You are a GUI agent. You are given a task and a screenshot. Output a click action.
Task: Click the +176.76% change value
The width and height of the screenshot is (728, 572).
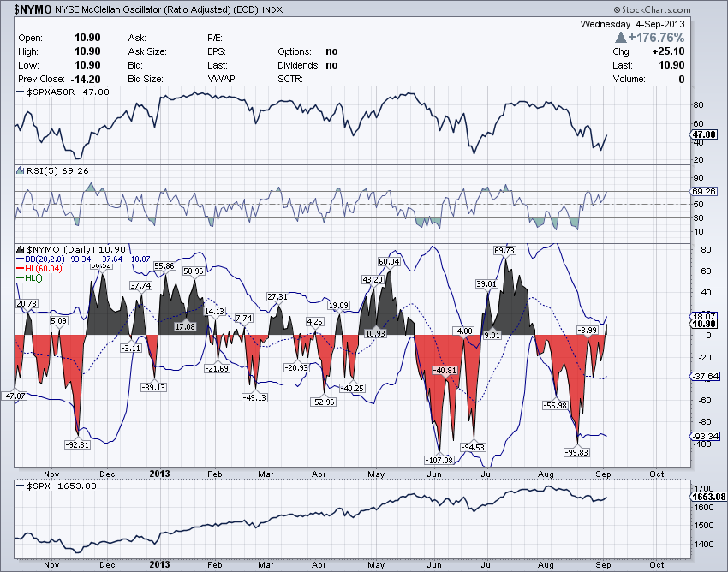(x=658, y=38)
